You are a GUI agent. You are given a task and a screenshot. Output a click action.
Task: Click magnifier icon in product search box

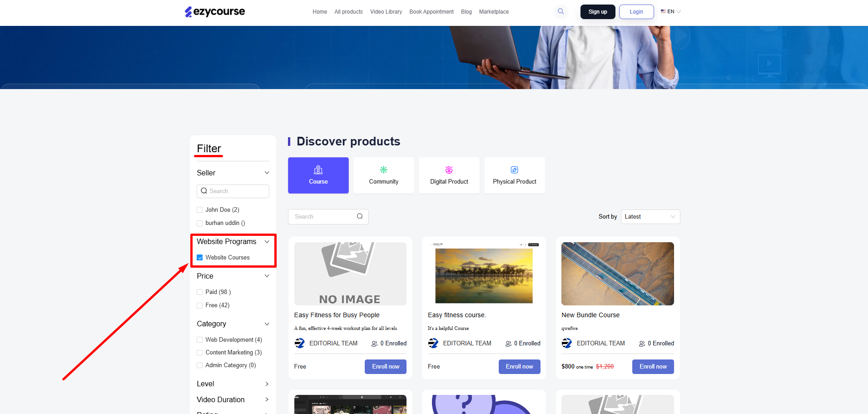(x=360, y=216)
